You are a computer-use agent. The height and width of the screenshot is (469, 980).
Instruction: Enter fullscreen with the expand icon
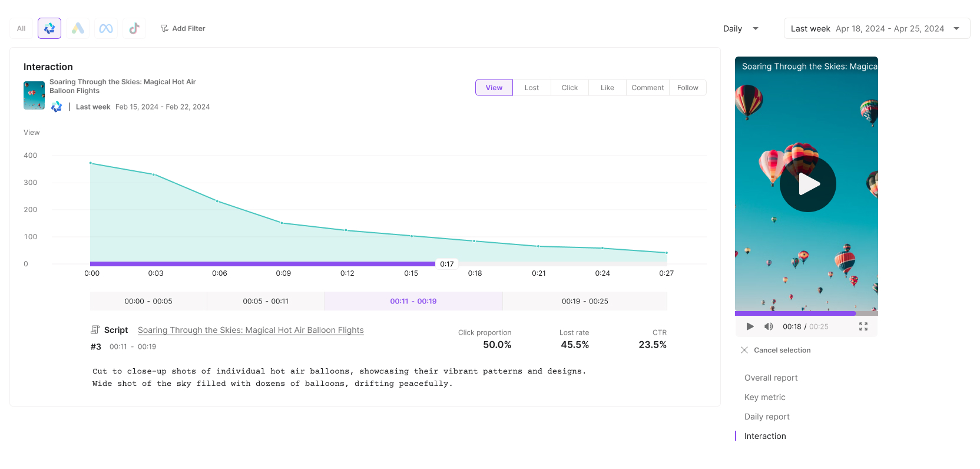(863, 326)
